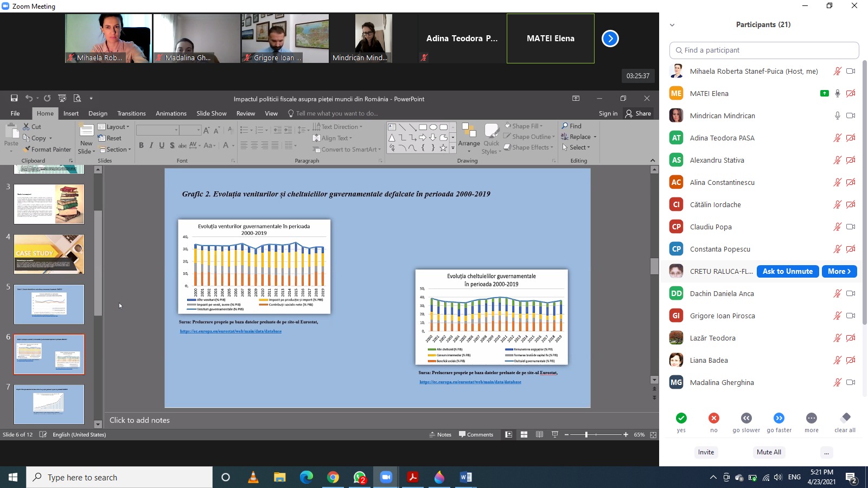The height and width of the screenshot is (488, 868).
Task: Click More button for CRETU RALUCA
Action: (839, 271)
